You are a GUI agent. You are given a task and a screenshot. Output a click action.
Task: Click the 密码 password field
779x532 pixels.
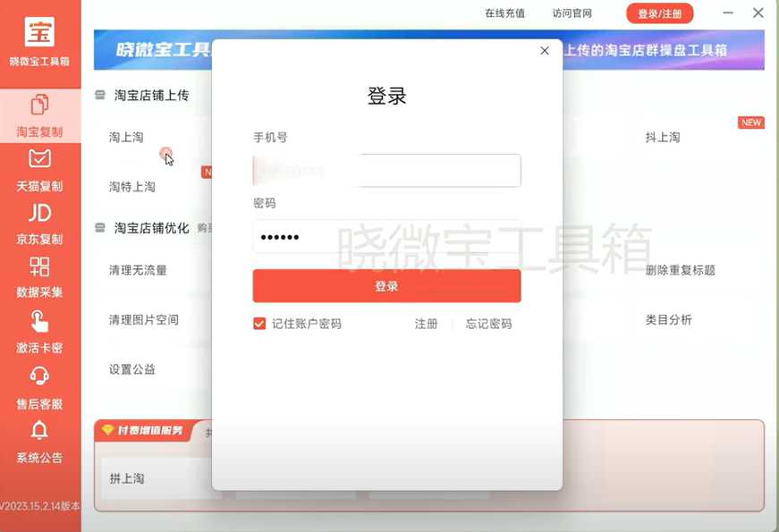coord(386,237)
